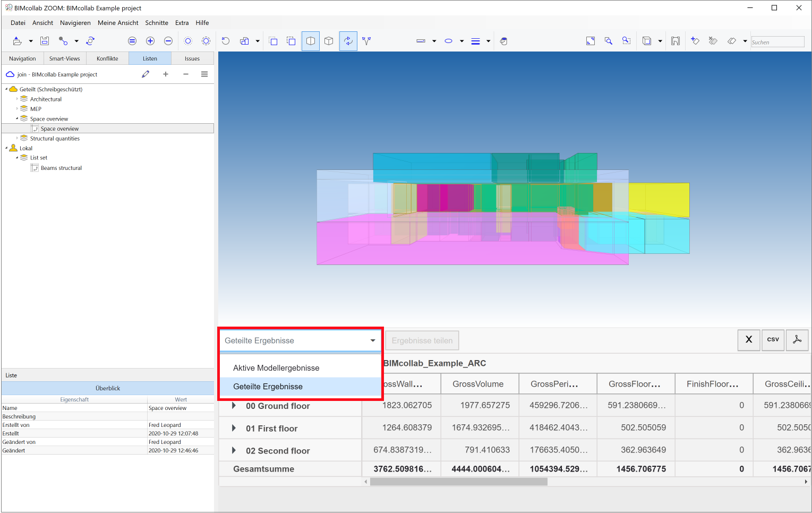Screen dimensions: 812x513
Task: Choose Geteilte Ergebnisse option in dropdown list
Action: (x=300, y=387)
